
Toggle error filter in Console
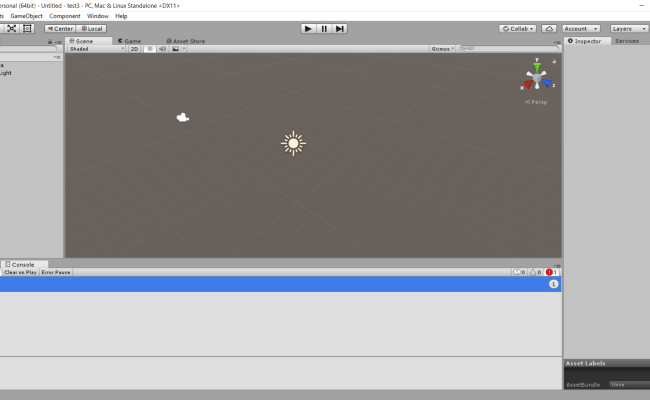[552, 272]
